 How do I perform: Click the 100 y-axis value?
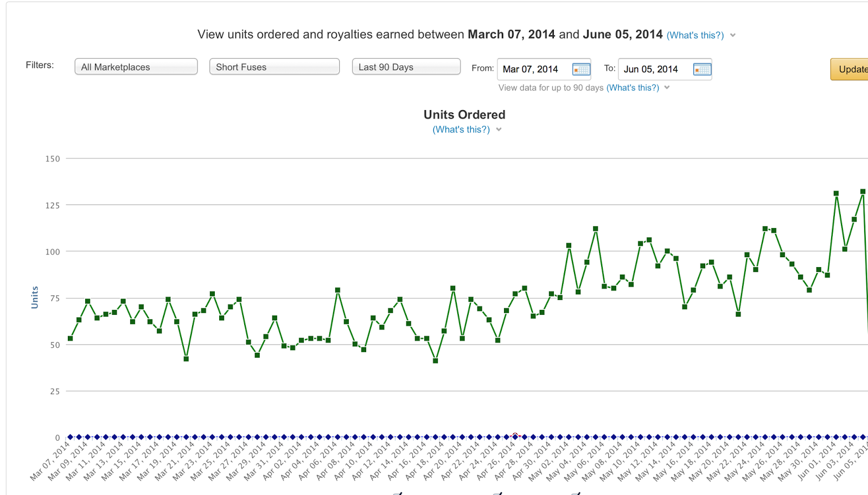[x=53, y=252]
